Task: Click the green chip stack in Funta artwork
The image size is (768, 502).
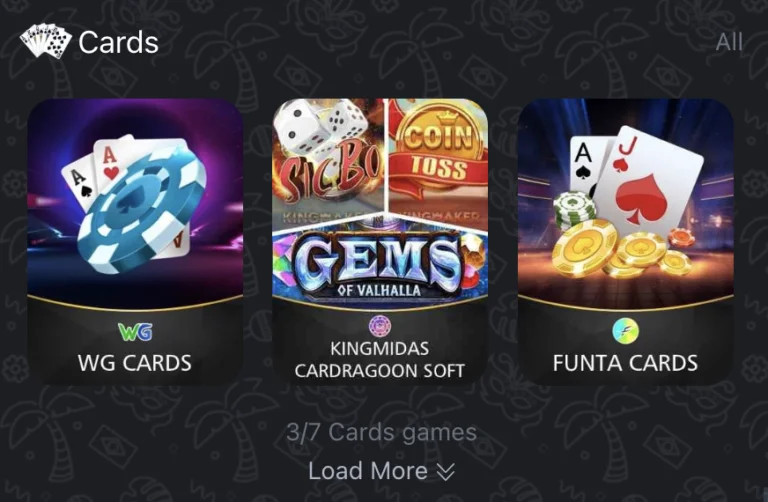Action: coord(575,210)
